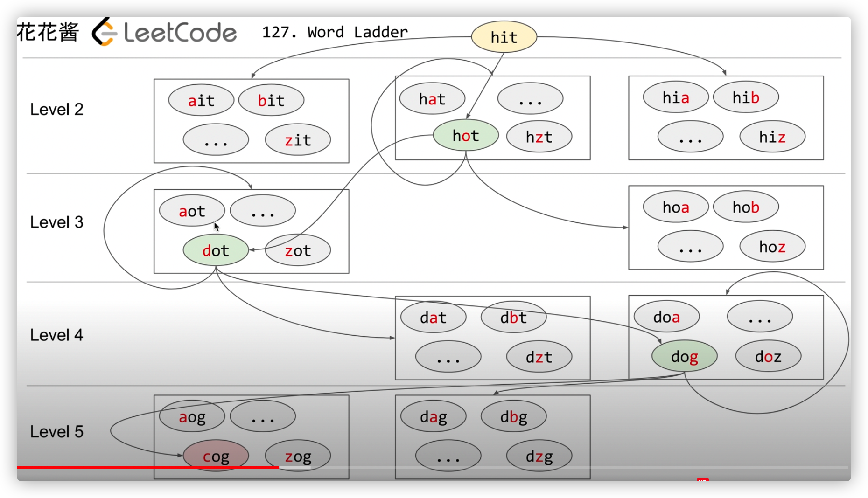The height and width of the screenshot is (498, 868).
Task: Click the 'zog' node
Action: (298, 456)
